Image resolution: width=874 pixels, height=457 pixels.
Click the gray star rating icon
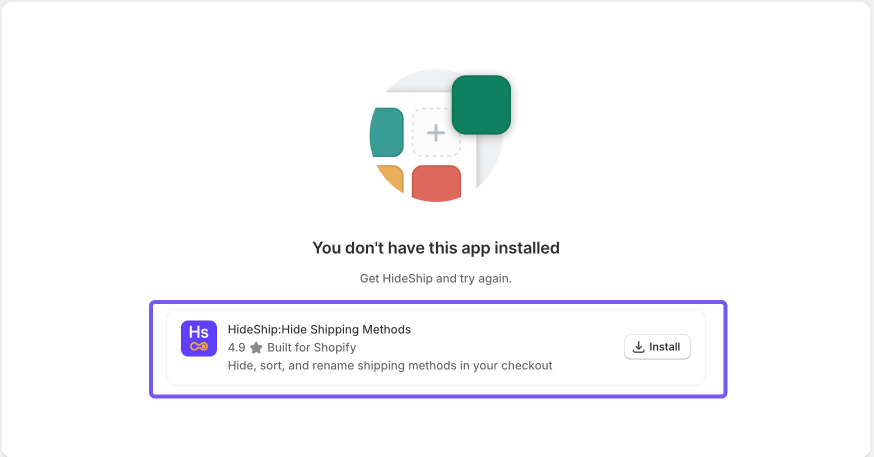pos(256,348)
